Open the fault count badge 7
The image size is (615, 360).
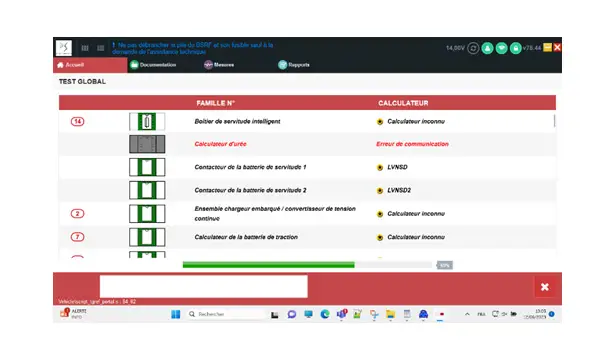click(77, 237)
